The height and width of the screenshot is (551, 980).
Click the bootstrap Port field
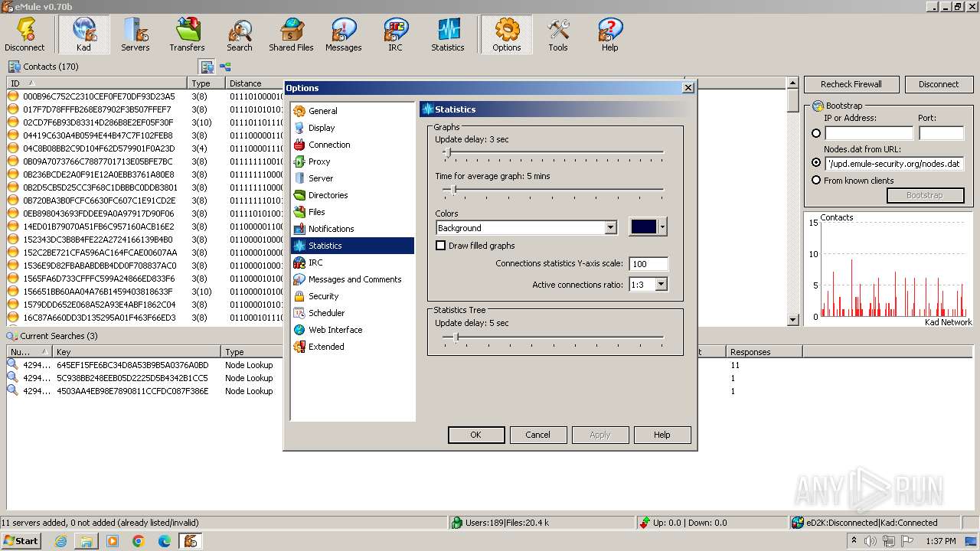[941, 133]
